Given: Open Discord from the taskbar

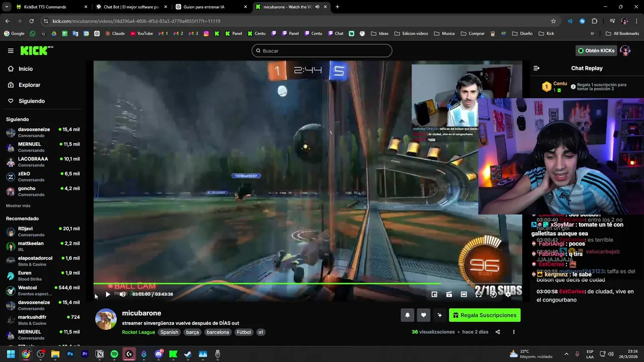Looking at the screenshot, I should tap(158, 354).
